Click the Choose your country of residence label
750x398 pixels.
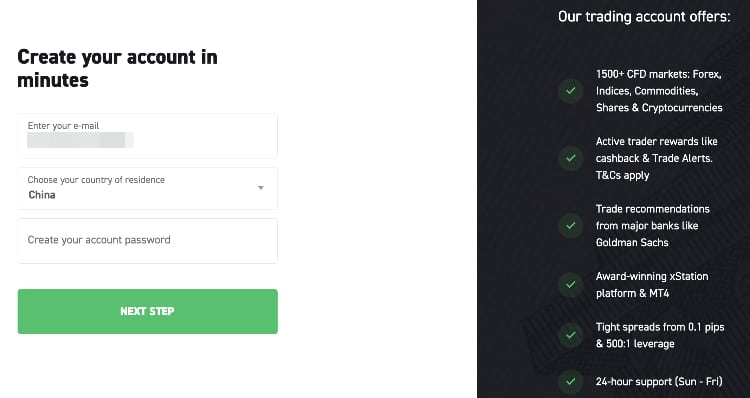coord(96,180)
